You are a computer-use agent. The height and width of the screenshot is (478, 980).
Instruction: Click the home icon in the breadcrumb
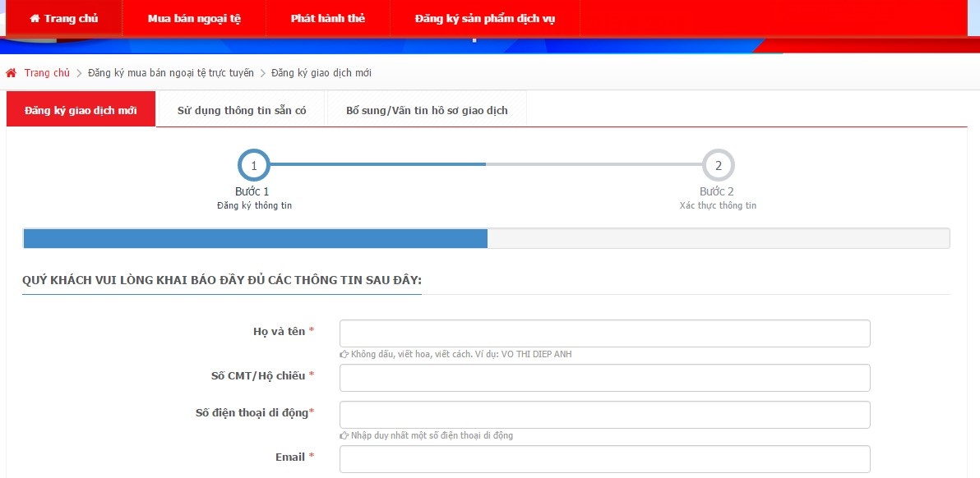pos(12,73)
